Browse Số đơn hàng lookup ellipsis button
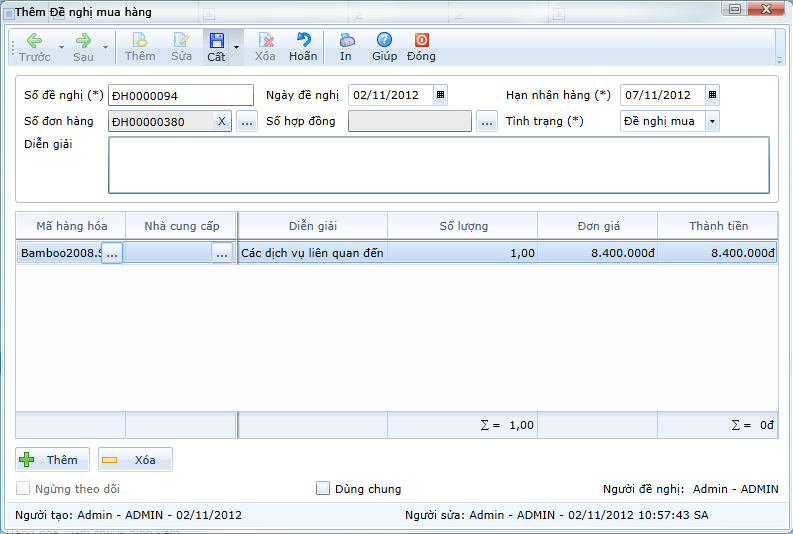The image size is (793, 534). tap(247, 121)
